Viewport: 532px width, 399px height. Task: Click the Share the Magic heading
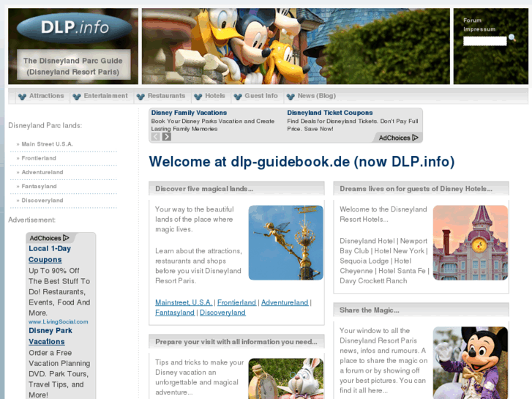tap(370, 310)
